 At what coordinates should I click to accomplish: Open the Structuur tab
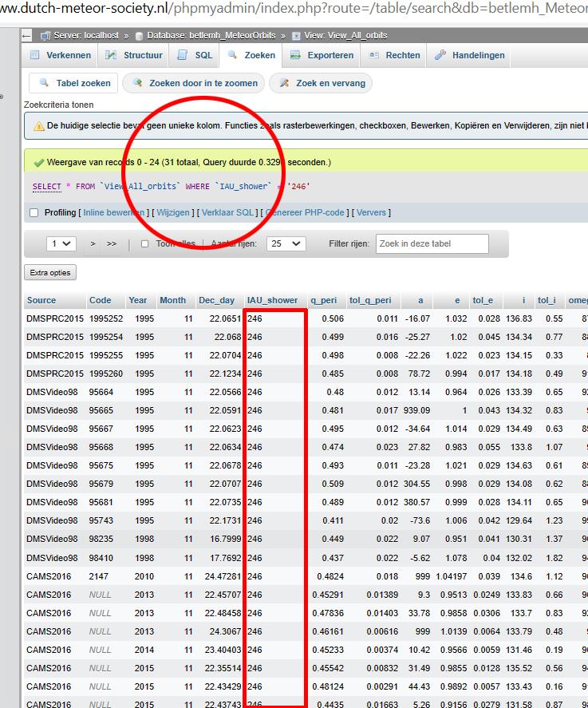pyautogui.click(x=134, y=55)
